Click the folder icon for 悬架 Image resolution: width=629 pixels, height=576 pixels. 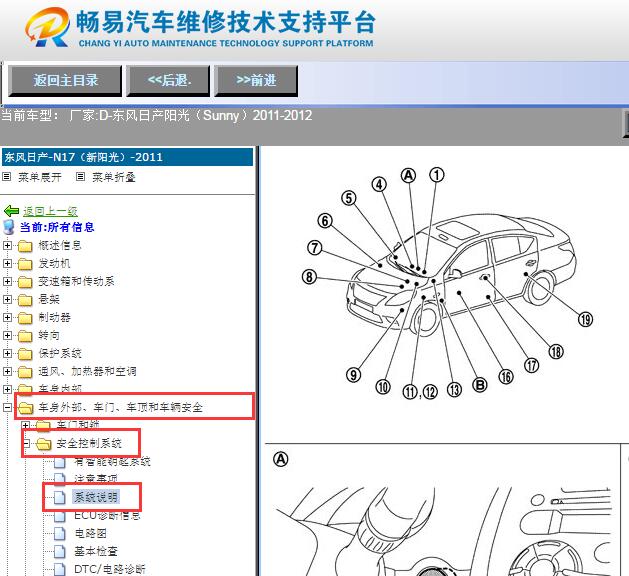pos(25,300)
